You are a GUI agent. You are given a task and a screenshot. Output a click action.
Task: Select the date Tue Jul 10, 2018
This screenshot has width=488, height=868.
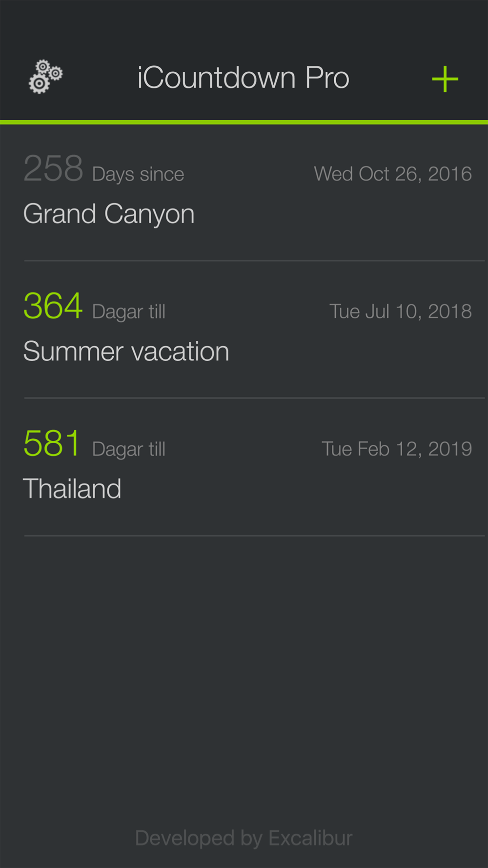(401, 311)
